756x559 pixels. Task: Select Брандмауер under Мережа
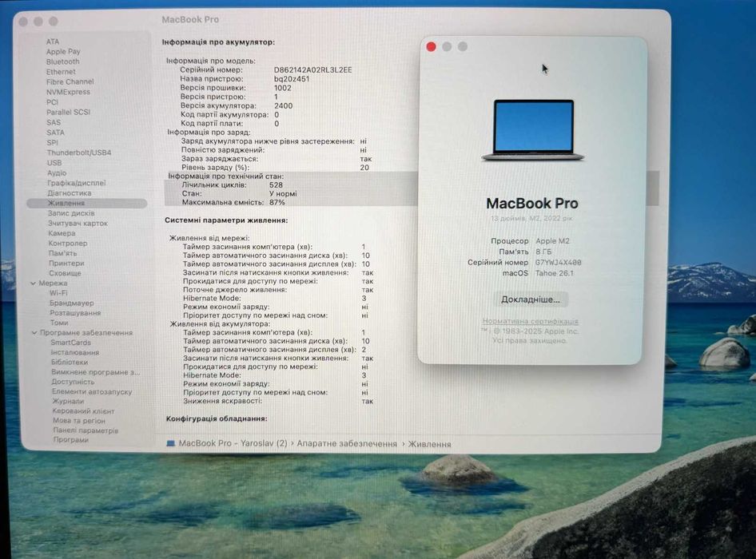click(72, 303)
